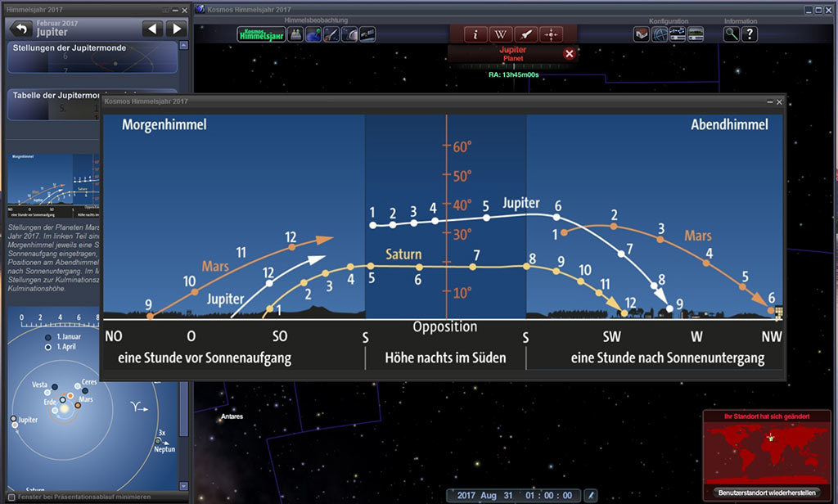The height and width of the screenshot is (504, 838).
Task: Go to the previous Himmelsjahr page
Action: pyautogui.click(x=152, y=29)
